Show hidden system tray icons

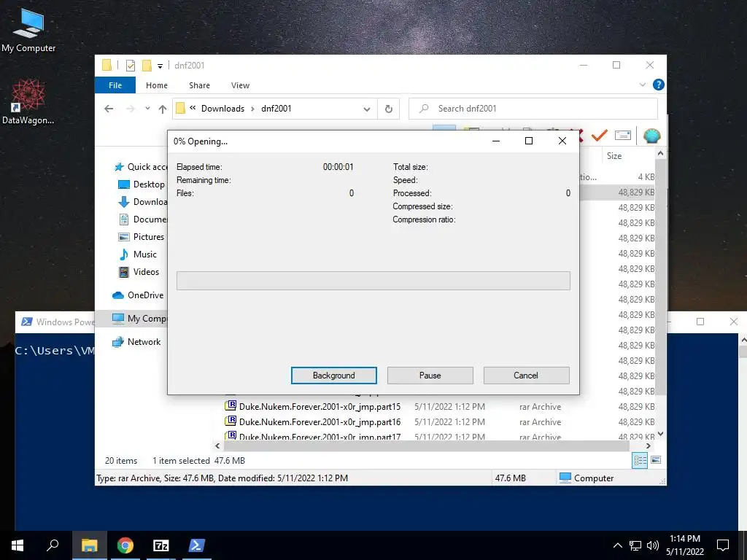pyautogui.click(x=617, y=545)
